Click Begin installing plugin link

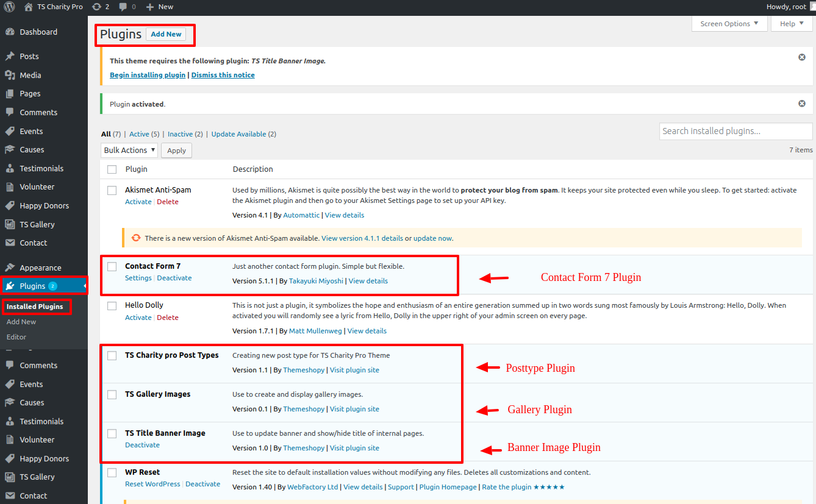[x=148, y=75]
